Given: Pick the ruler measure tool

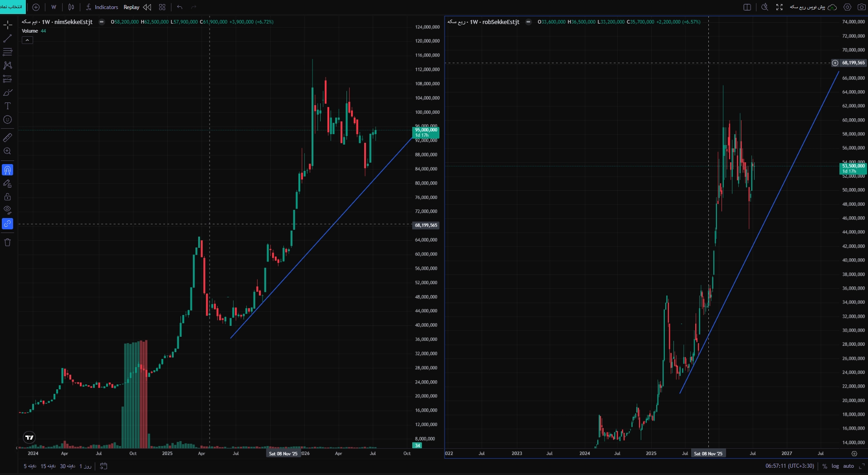Looking at the screenshot, I should pyautogui.click(x=8, y=138).
